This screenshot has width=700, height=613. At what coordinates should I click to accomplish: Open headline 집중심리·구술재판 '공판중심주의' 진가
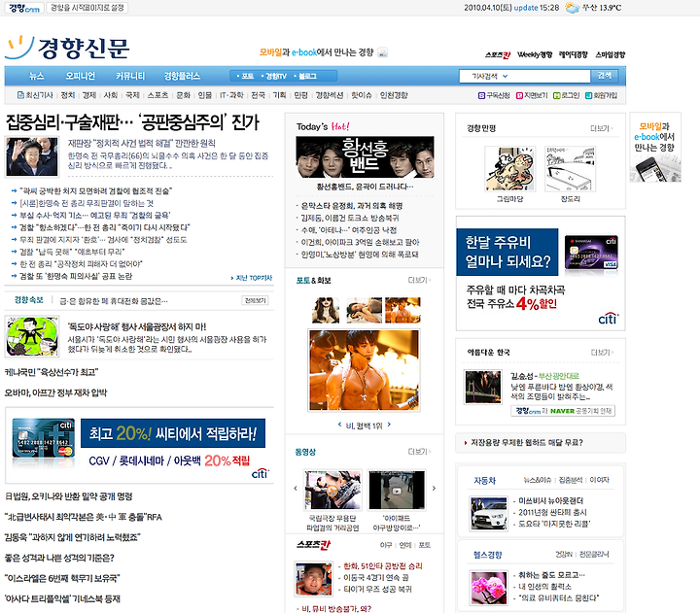pos(132,122)
